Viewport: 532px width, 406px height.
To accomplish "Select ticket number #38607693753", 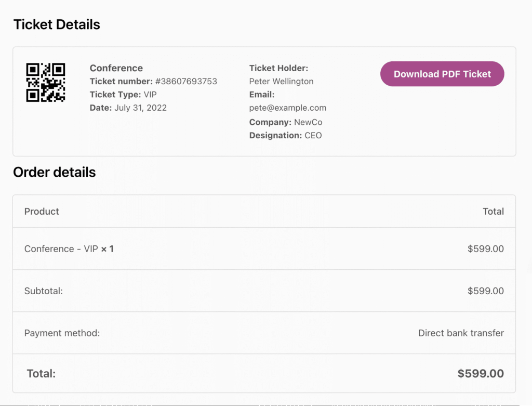I will [186, 81].
